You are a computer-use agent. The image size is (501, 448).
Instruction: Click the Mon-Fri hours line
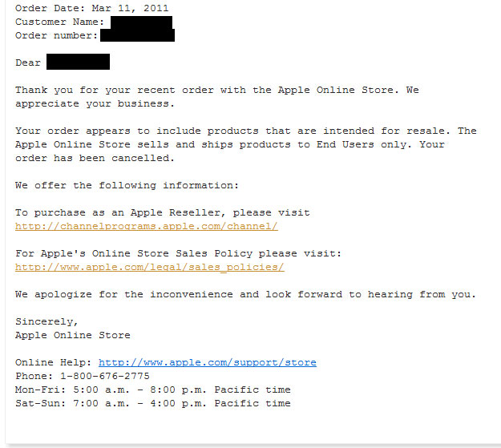(x=152, y=390)
